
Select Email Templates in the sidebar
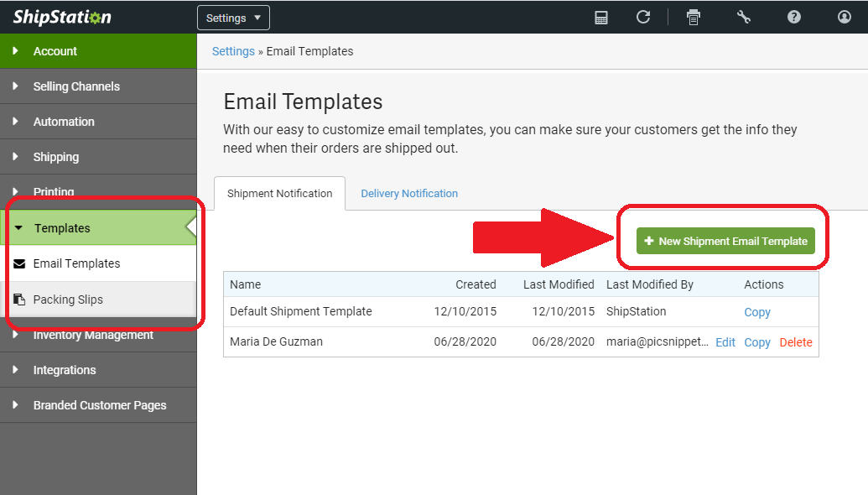[x=98, y=263]
